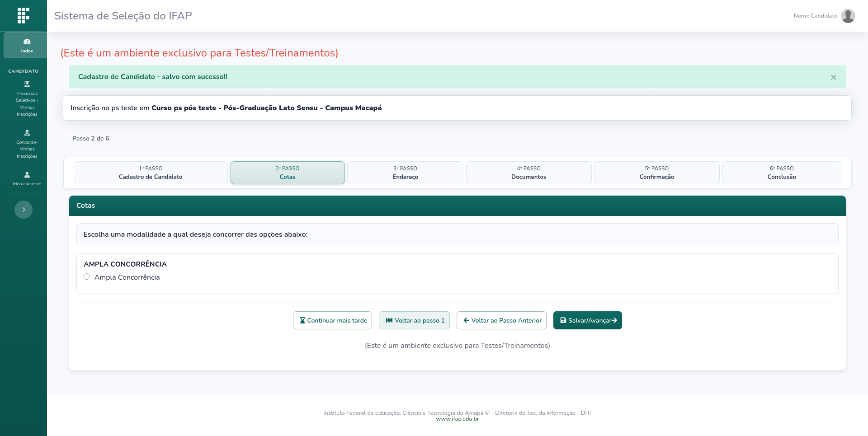Screen dimensions: 868x436
Task: Open Processos Seletivos - Minhas Inscrições
Action: coord(27,98)
